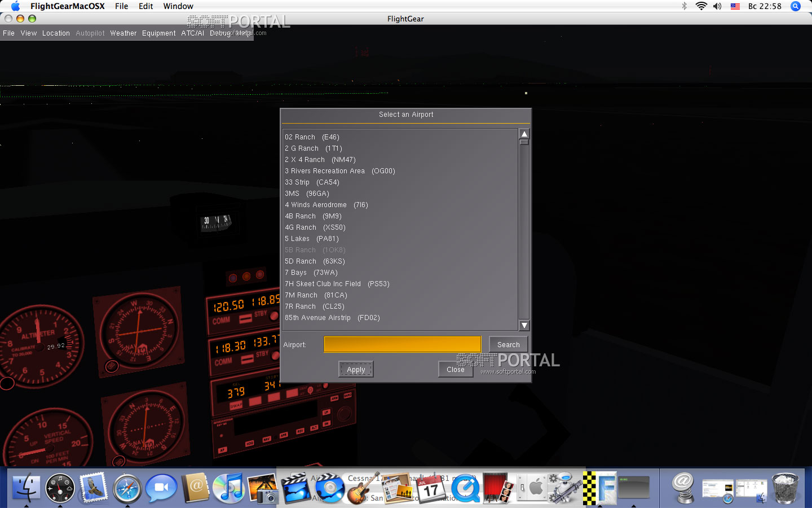Open the Weather menu in FlightGear
The image size is (812, 508).
[123, 33]
